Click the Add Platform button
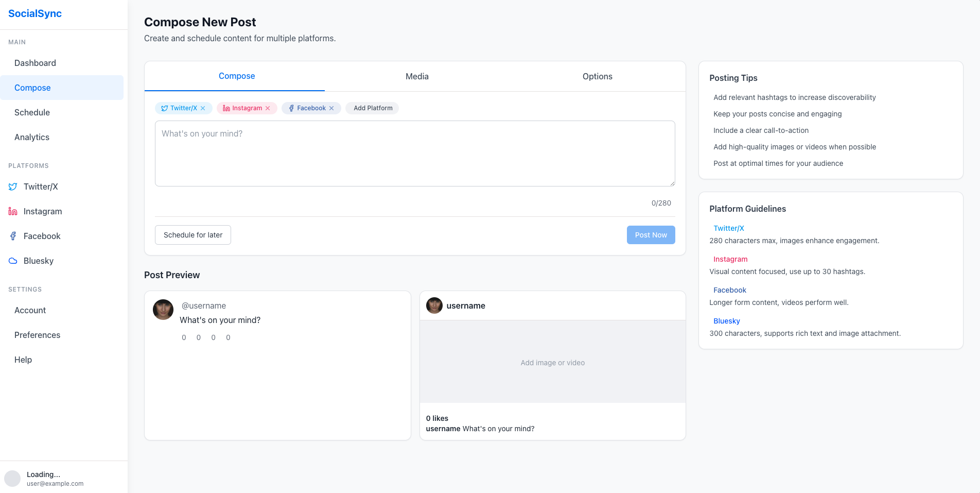This screenshot has width=980, height=493. [x=372, y=108]
